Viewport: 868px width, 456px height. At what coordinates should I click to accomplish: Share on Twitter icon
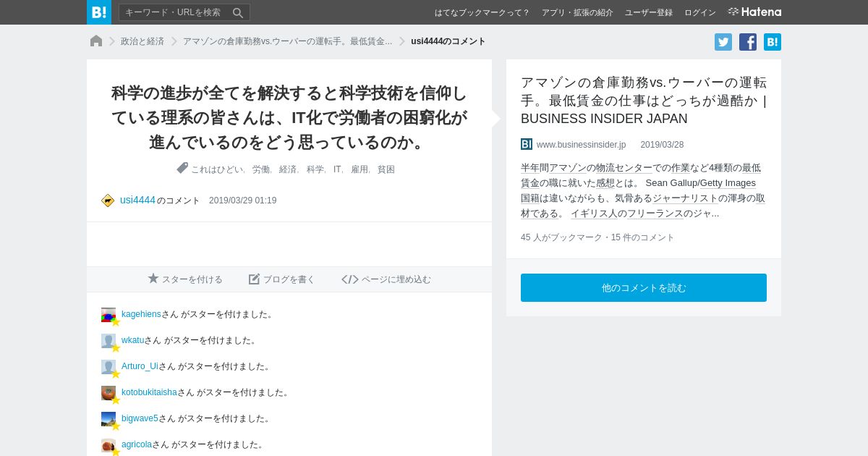pyautogui.click(x=723, y=42)
